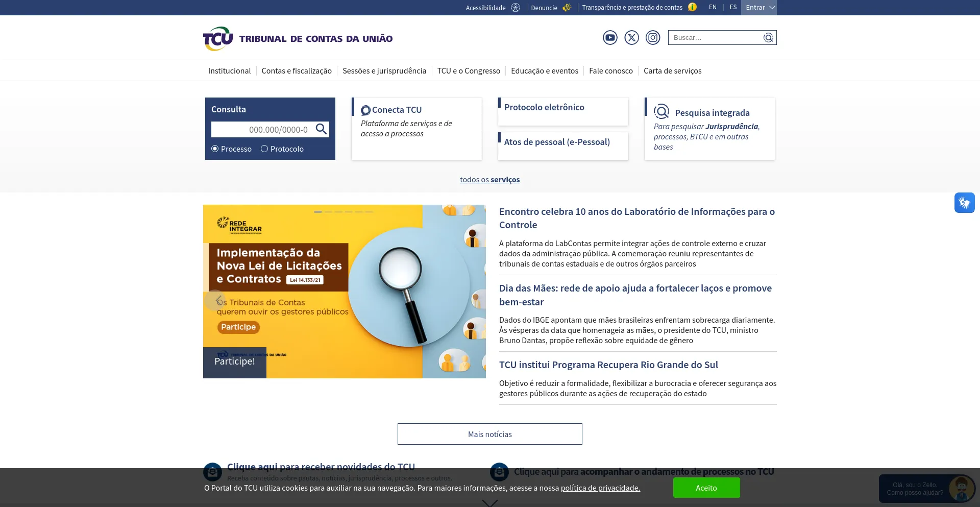Select the first carousel slide indicator
This screenshot has height=507, width=980.
(x=318, y=211)
